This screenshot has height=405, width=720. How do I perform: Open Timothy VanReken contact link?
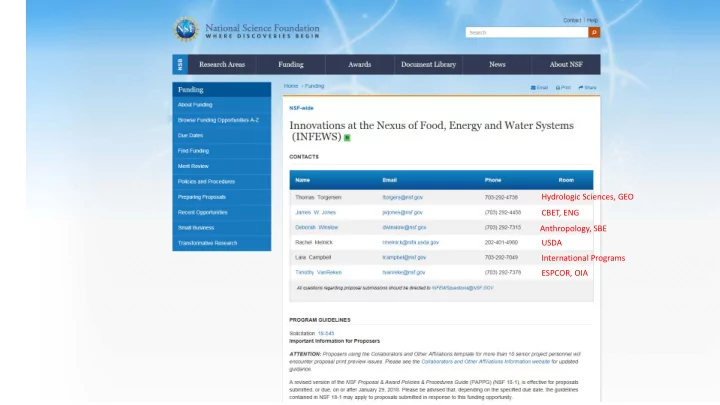318,272
